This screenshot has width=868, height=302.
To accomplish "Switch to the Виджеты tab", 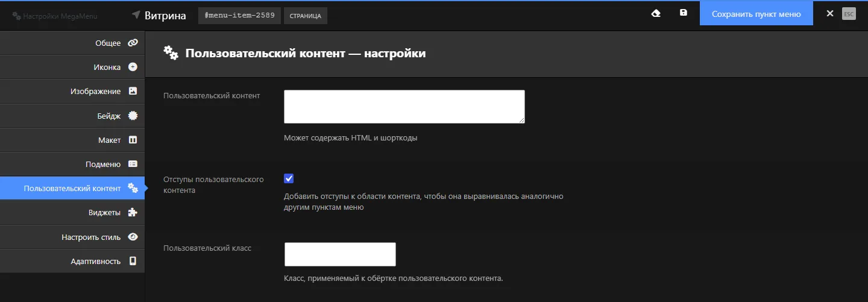I will (72, 213).
